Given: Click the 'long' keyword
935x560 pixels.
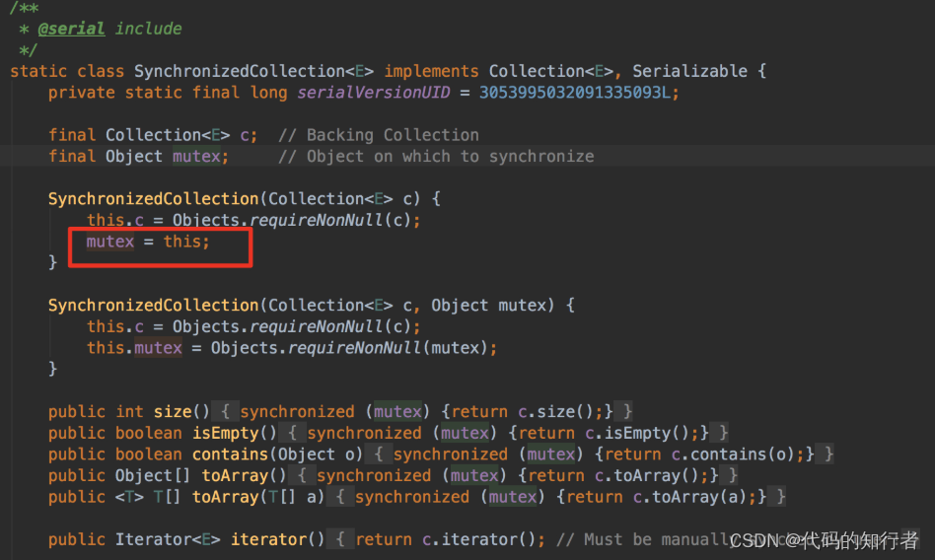Looking at the screenshot, I should (x=268, y=93).
